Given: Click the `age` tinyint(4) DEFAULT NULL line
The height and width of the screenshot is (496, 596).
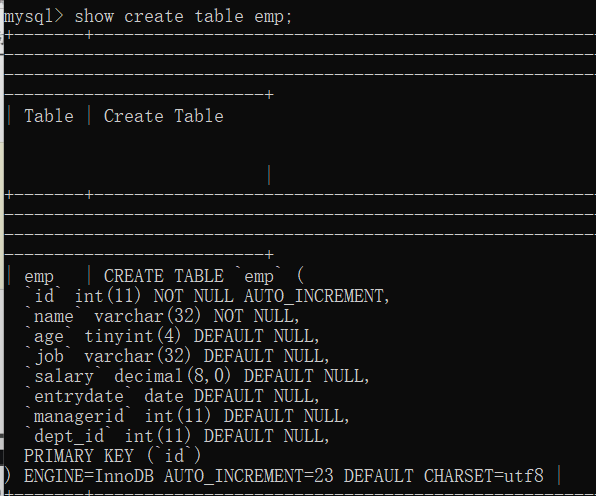Looking at the screenshot, I should tap(172, 336).
